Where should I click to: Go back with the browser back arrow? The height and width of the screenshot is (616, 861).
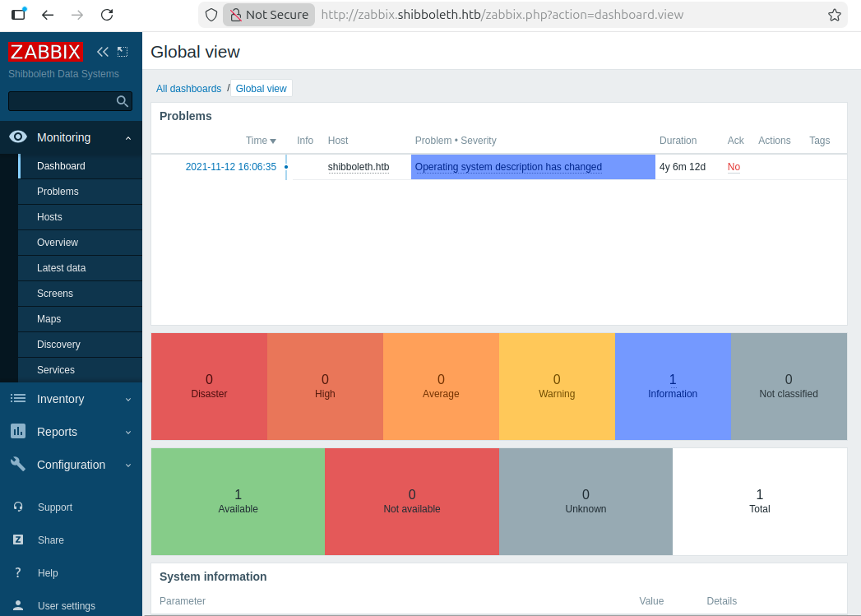pyautogui.click(x=48, y=15)
